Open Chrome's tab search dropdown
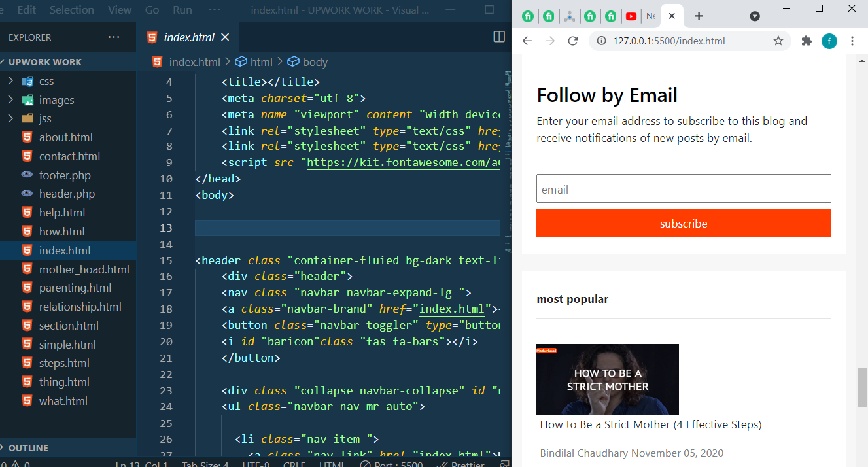This screenshot has width=868, height=467. point(755,16)
